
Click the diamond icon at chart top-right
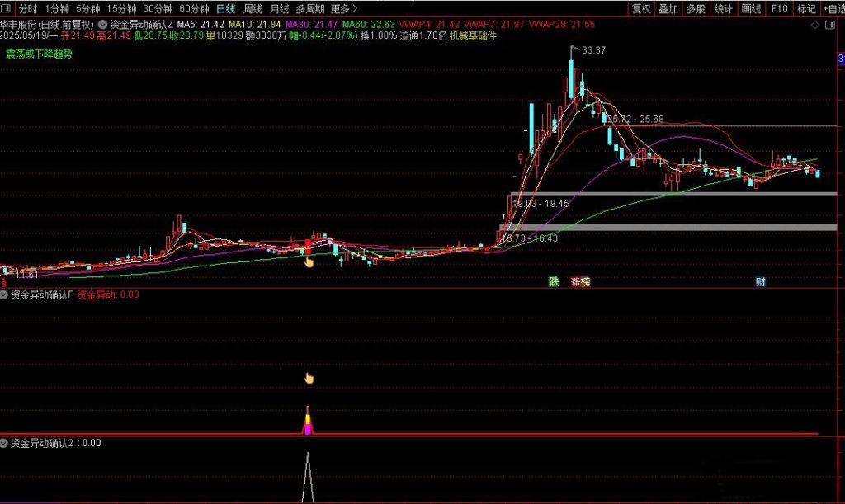(x=816, y=26)
